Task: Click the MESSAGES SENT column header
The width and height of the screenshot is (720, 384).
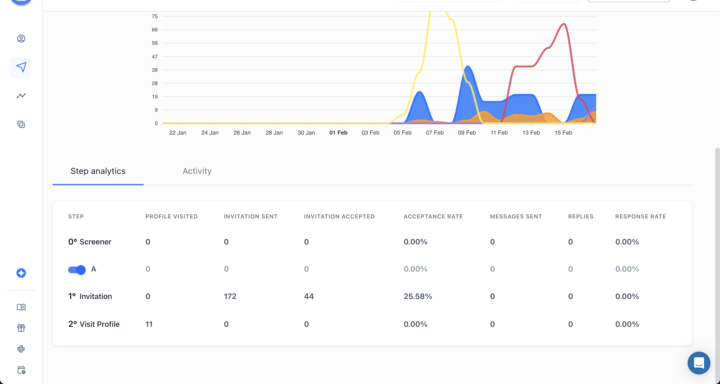Action: (x=516, y=216)
